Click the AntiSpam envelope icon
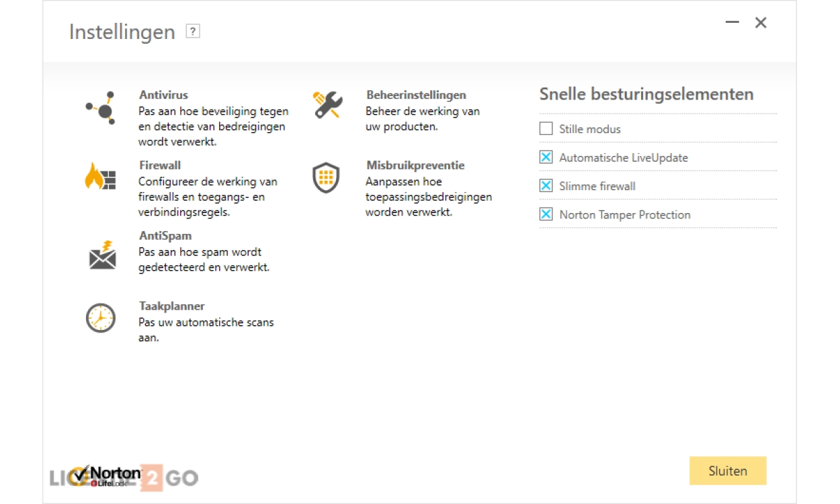The height and width of the screenshot is (504, 840). coord(102,256)
